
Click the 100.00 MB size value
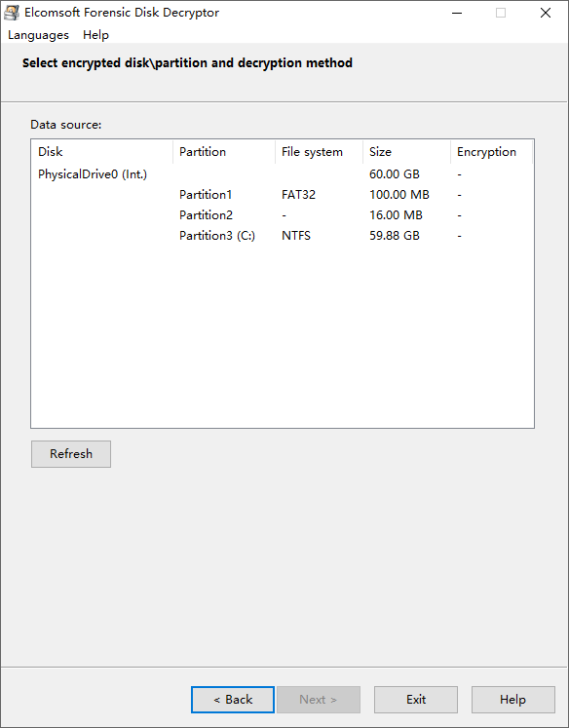399,195
